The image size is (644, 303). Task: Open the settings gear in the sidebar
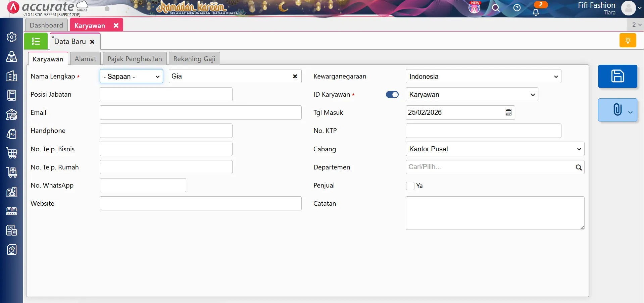tap(12, 37)
